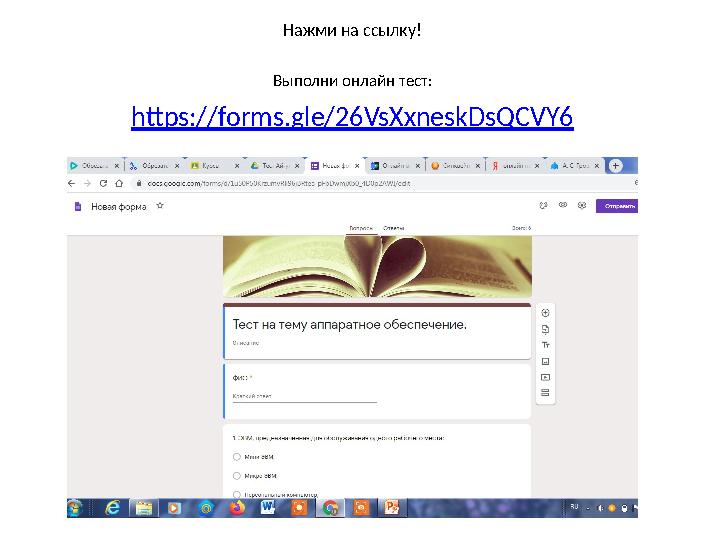Open a new browser tab

pos(616,166)
